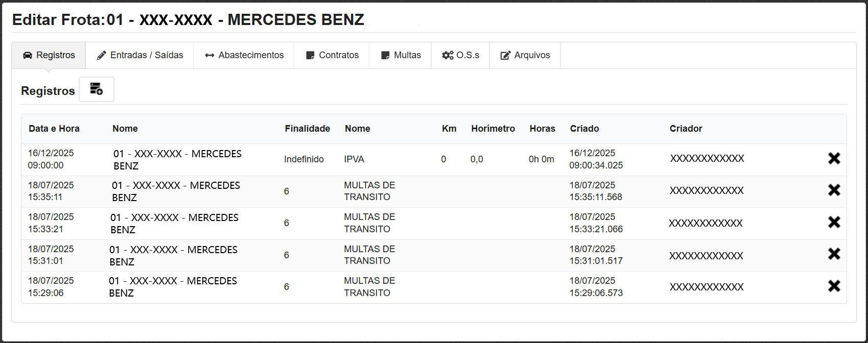This screenshot has width=868, height=343.
Task: Delete the MULTAS DE TRANSITO record from 15:31:01
Action: click(834, 254)
